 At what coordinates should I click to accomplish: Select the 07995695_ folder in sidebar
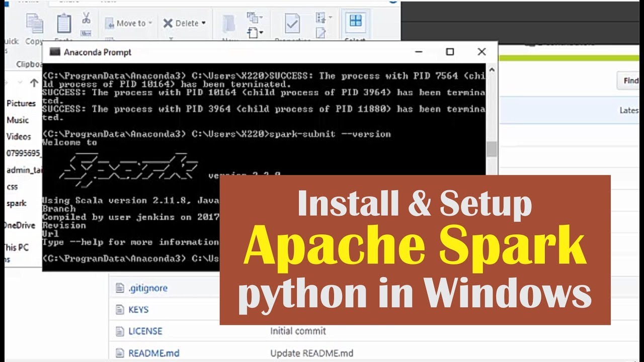tap(24, 153)
